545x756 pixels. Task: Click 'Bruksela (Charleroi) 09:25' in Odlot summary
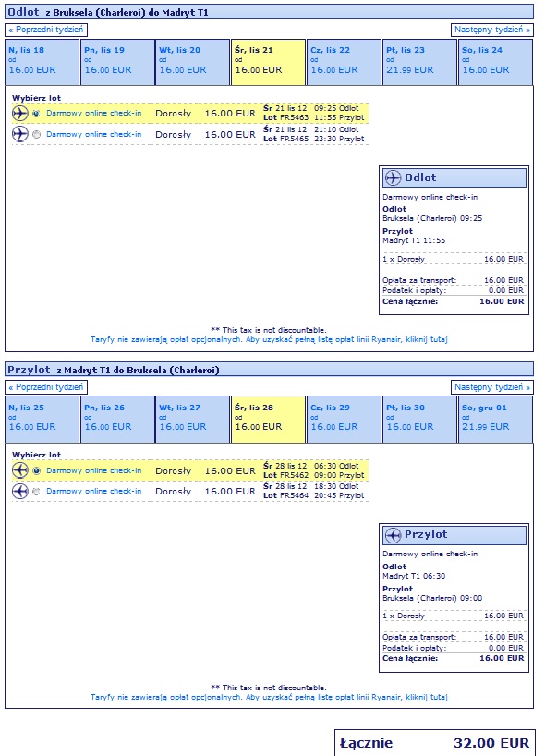432,218
